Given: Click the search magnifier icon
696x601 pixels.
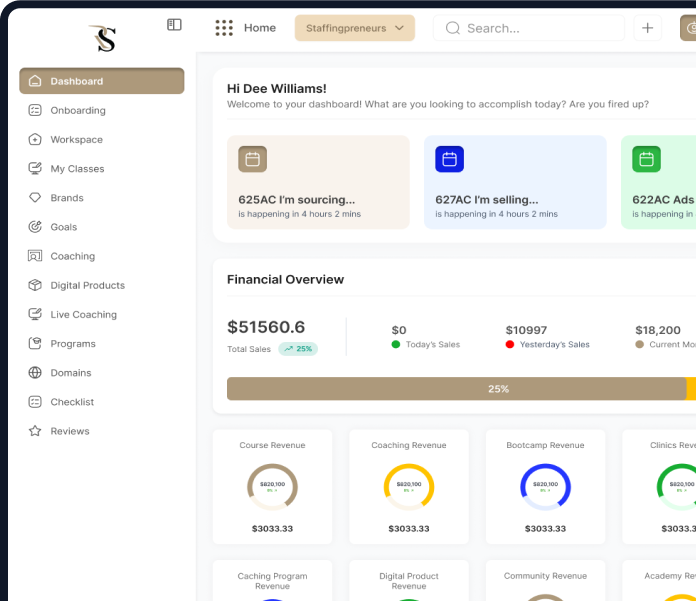Looking at the screenshot, I should tap(453, 28).
